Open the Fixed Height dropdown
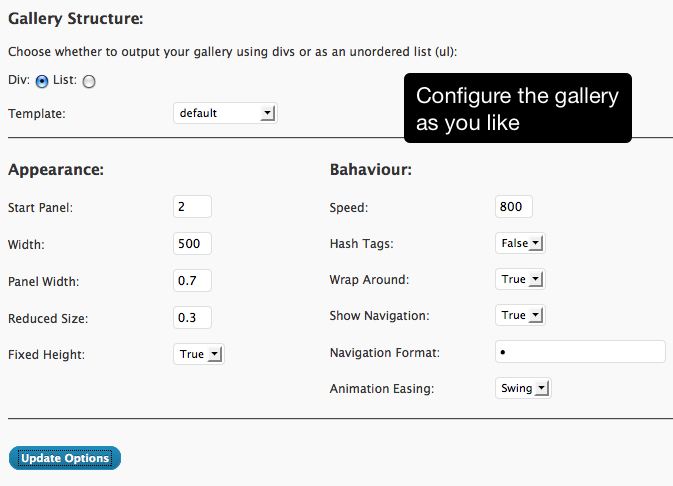The width and height of the screenshot is (673, 486). [199, 354]
